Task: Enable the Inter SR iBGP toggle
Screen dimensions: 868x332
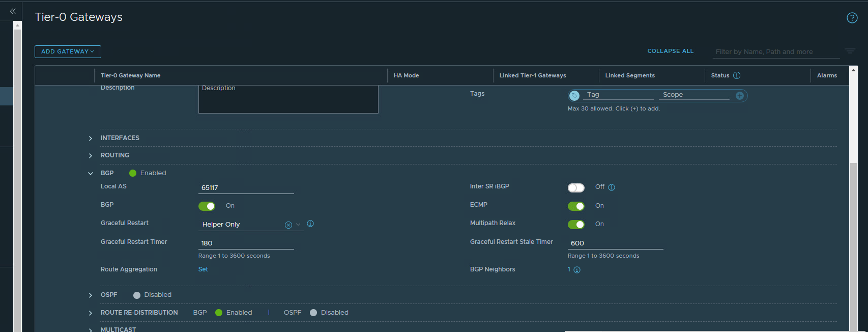Action: coord(576,188)
